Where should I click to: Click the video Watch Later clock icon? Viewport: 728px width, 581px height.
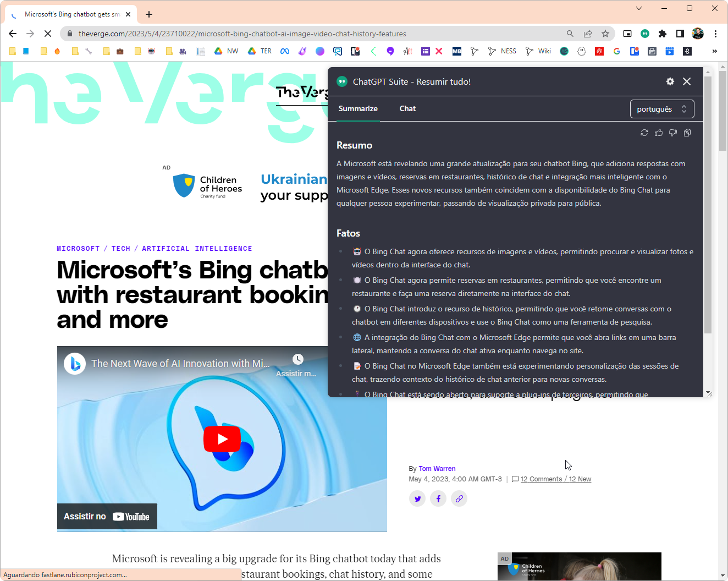pyautogui.click(x=297, y=359)
